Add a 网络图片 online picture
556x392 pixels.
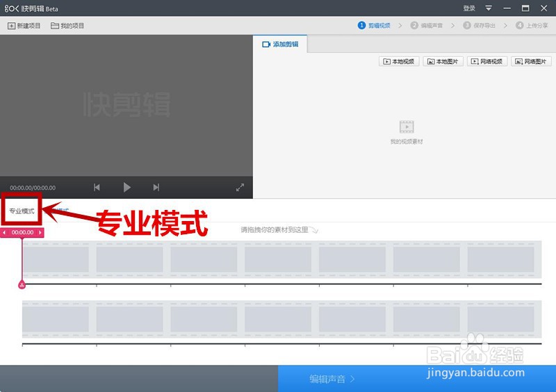pos(531,61)
